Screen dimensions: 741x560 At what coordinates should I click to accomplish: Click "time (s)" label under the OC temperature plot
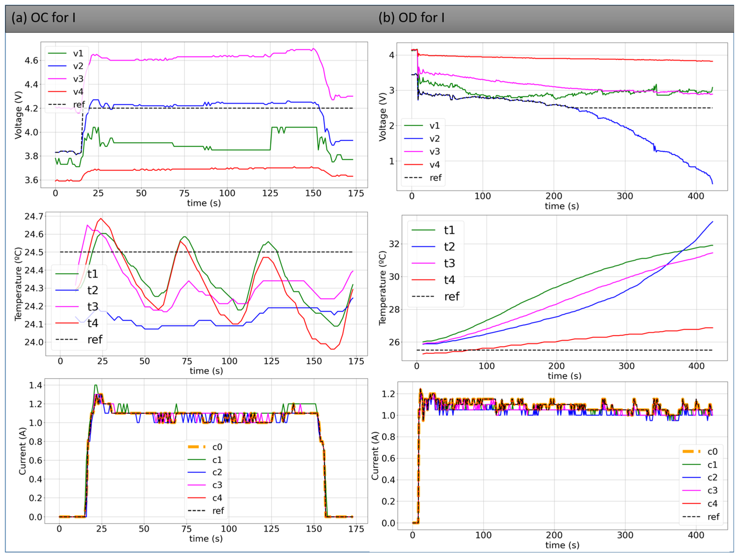206,371
